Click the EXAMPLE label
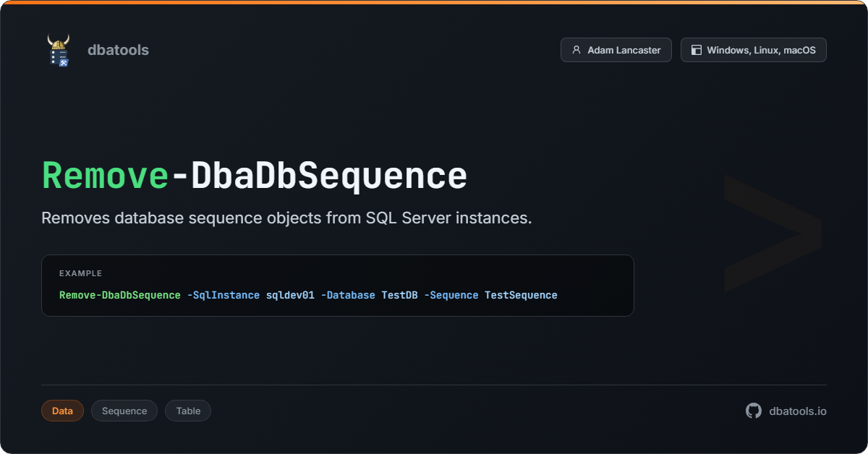Viewport: 868px width, 454px height. (x=80, y=273)
